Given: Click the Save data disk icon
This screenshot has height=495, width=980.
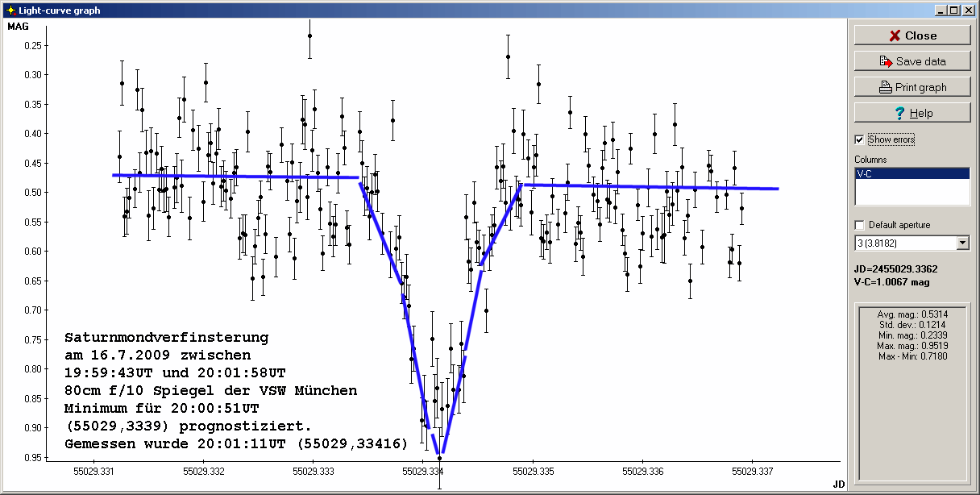Looking at the screenshot, I should (887, 61).
